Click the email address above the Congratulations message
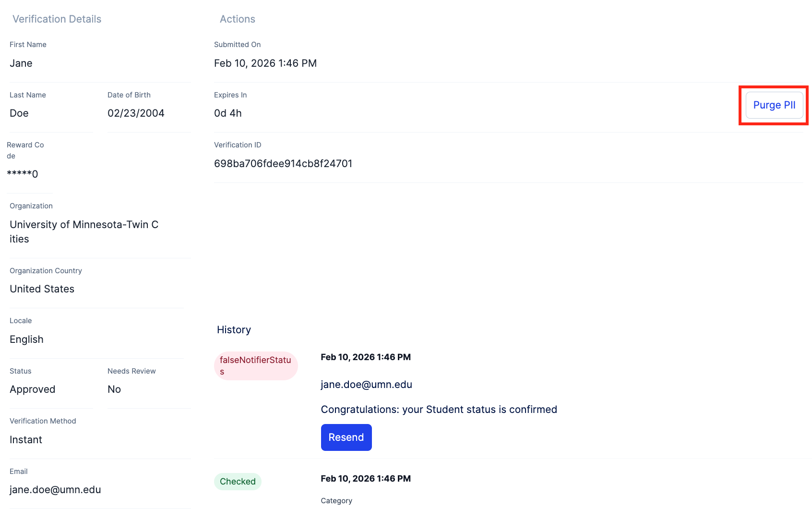Viewport: 812px width, 509px height. pyautogui.click(x=366, y=385)
